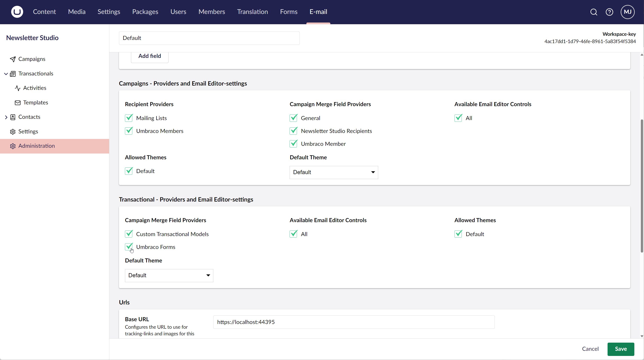Open the Settings top-nav section

pos(109,12)
